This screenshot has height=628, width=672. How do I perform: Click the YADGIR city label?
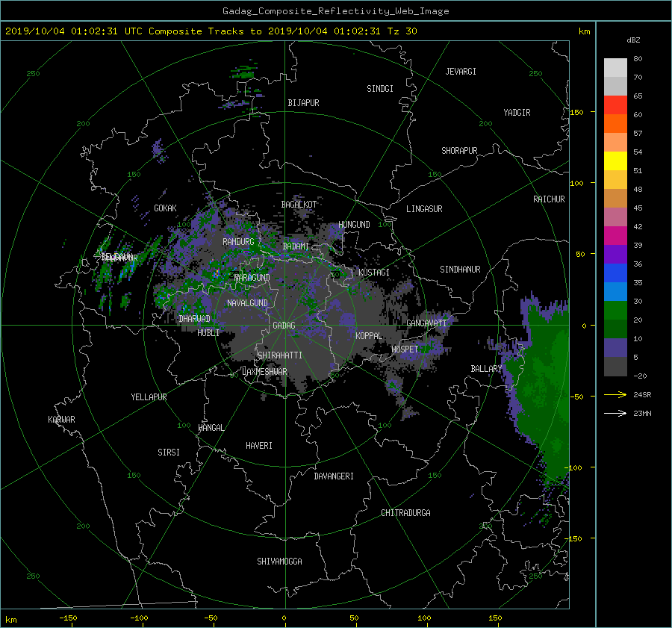coord(517,113)
